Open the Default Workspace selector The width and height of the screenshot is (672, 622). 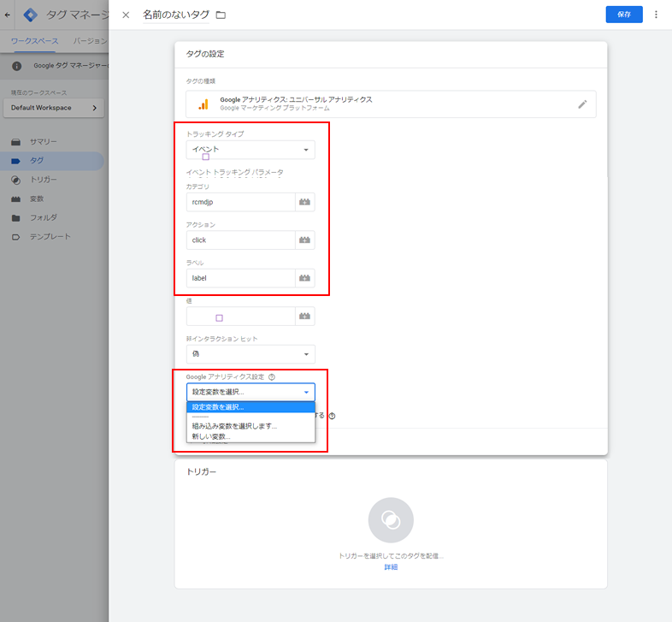click(x=54, y=108)
